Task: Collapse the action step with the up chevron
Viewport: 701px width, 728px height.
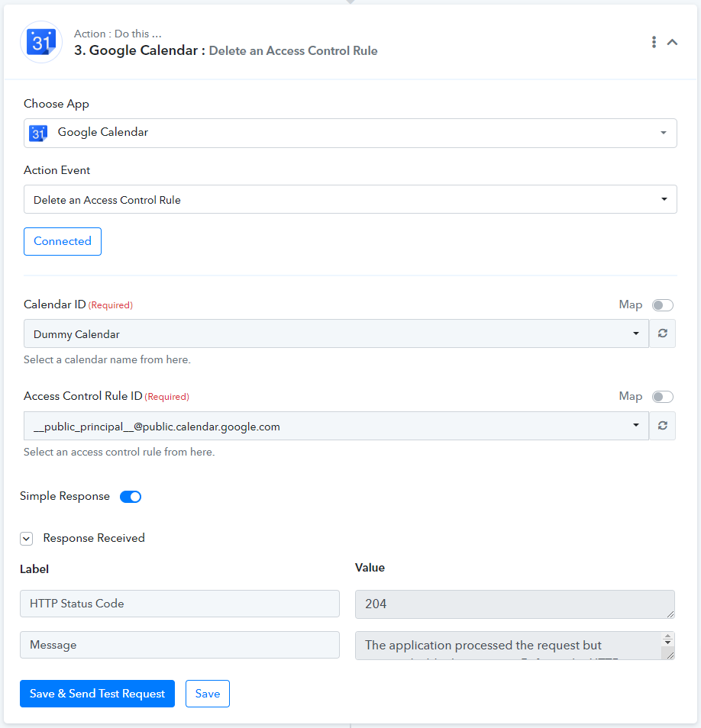Action: (672, 42)
